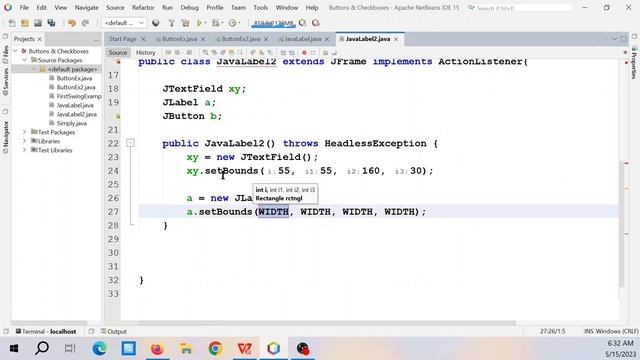This screenshot has width=640, height=360.
Task: Click the Toggle Breakpoint red icon in editor toolbar
Action: click(x=304, y=53)
